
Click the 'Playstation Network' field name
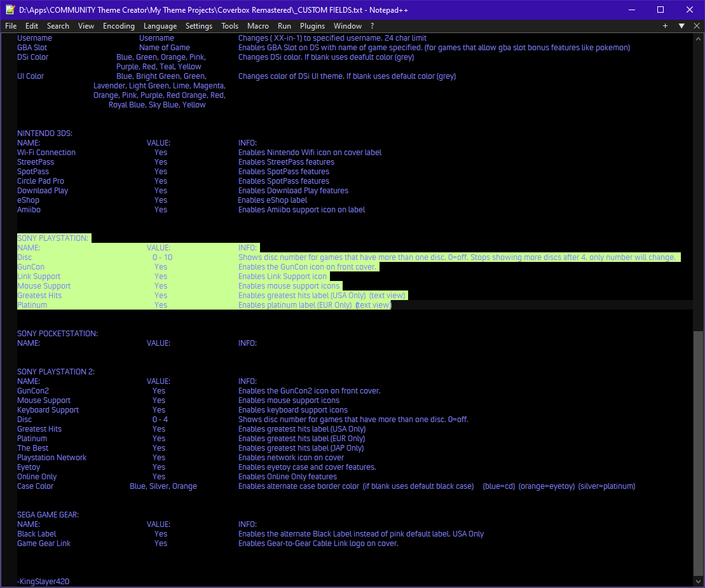pos(51,458)
